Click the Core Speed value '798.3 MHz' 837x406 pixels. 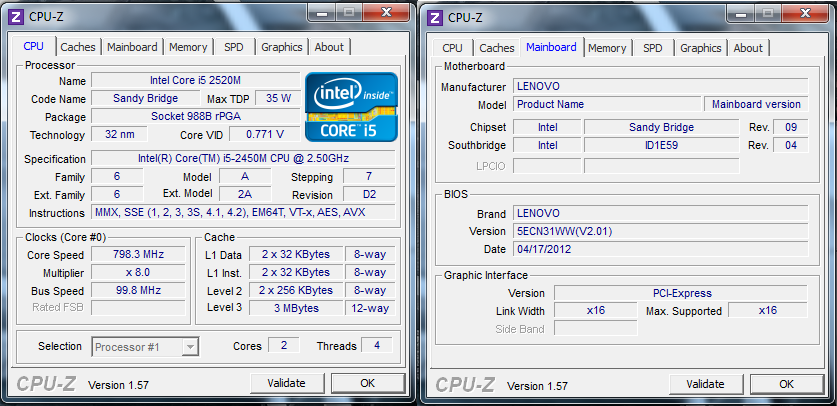[x=138, y=254]
